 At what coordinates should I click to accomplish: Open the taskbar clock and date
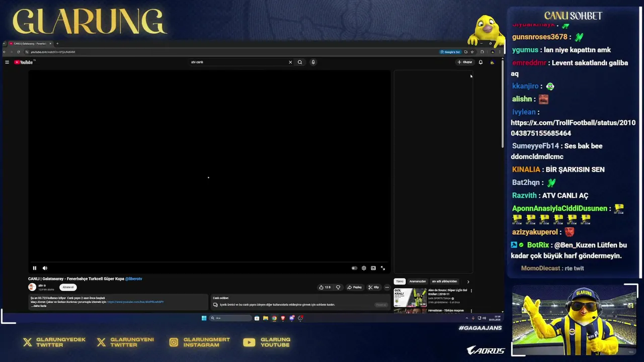point(494,318)
